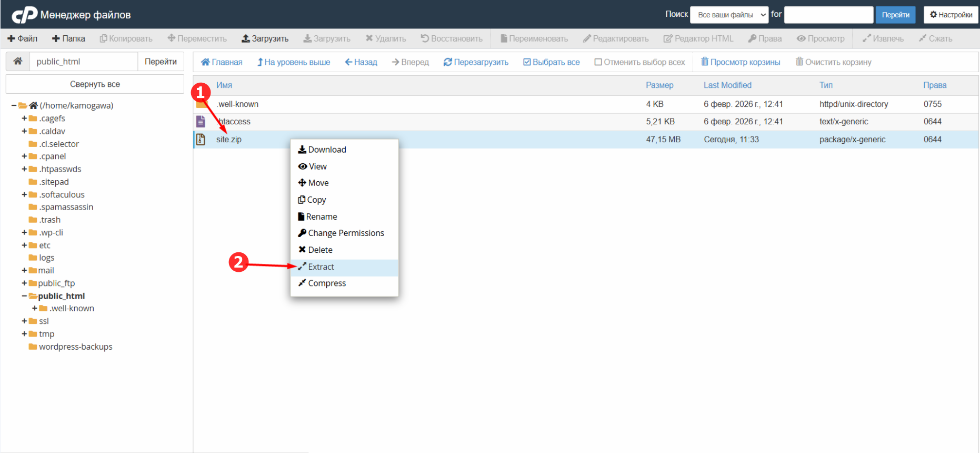980x453 pixels.
Task: Expand the .softaculous folder
Action: (x=24, y=194)
